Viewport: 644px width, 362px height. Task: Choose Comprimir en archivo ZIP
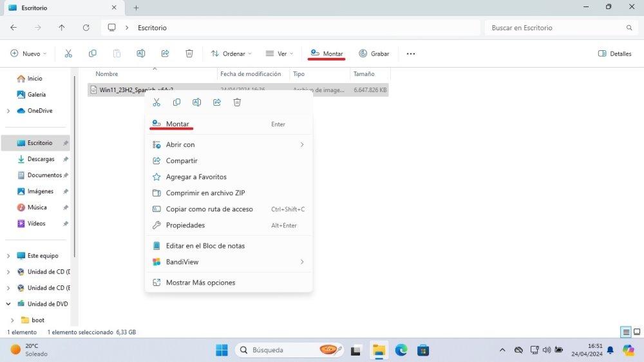pyautogui.click(x=205, y=193)
